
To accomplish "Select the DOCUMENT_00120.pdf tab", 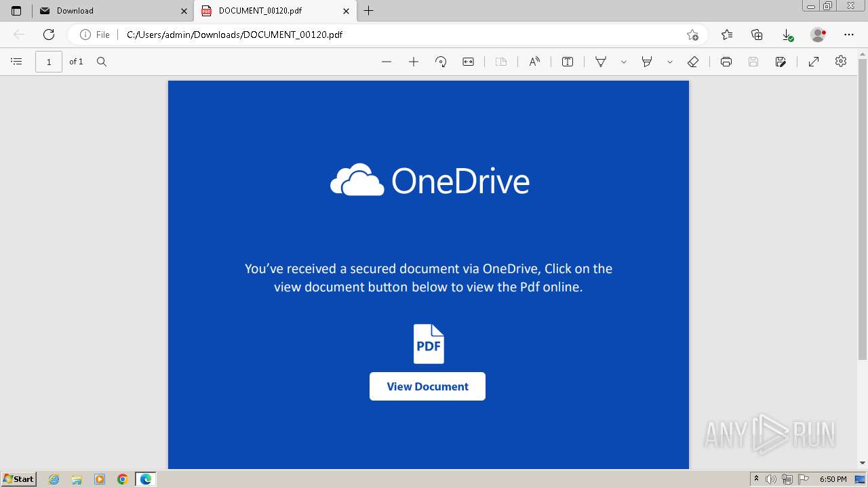I will coord(276,11).
